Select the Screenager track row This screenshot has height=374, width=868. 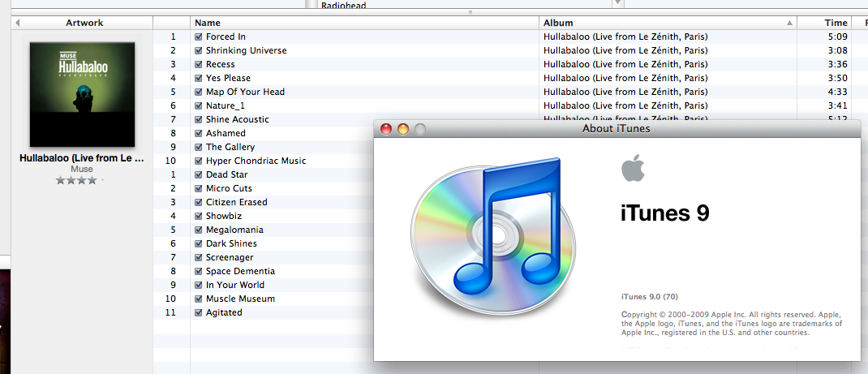click(x=230, y=257)
